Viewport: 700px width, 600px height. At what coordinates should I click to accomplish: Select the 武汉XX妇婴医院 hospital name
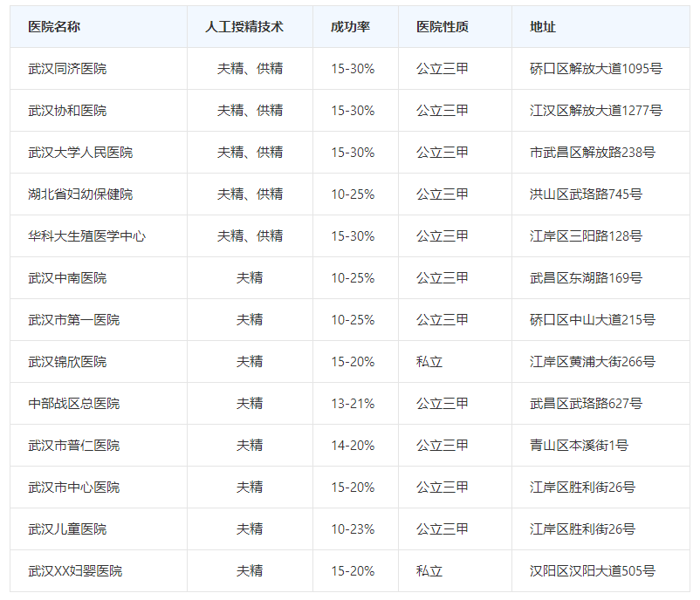tap(75, 571)
